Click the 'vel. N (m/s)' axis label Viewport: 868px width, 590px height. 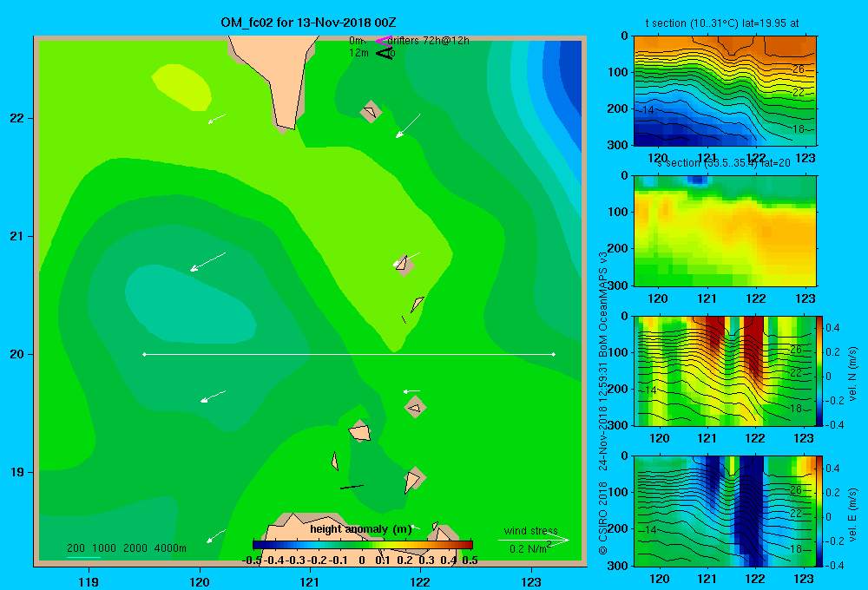click(x=852, y=374)
